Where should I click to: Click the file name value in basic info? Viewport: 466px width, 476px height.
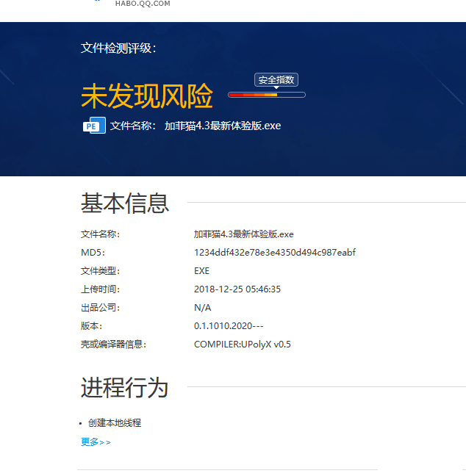coord(243,234)
